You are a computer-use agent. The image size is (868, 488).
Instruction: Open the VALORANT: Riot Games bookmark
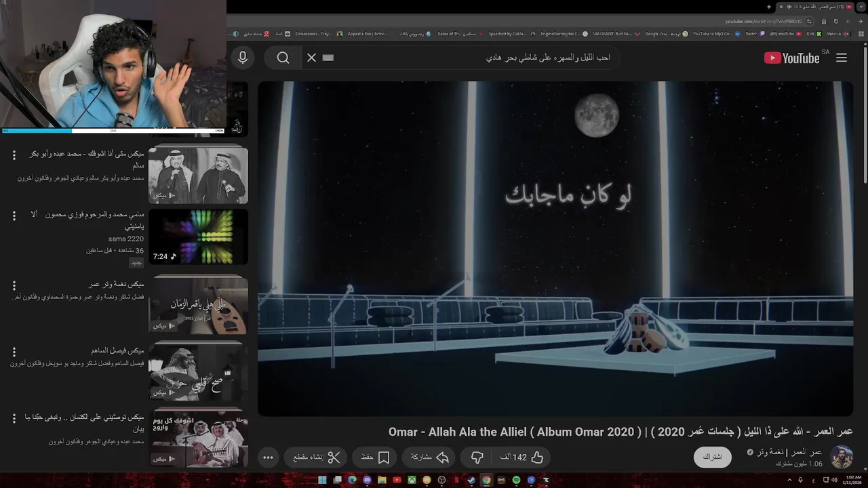616,33
